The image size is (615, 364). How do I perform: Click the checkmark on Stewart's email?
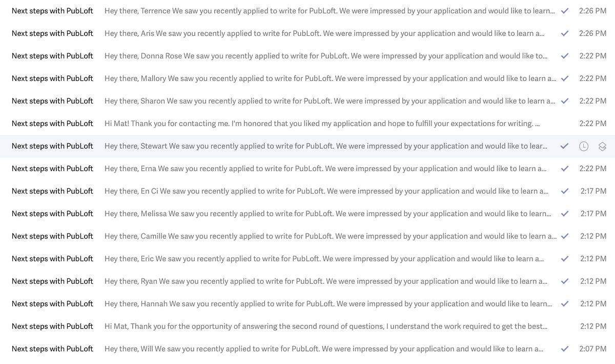point(565,146)
